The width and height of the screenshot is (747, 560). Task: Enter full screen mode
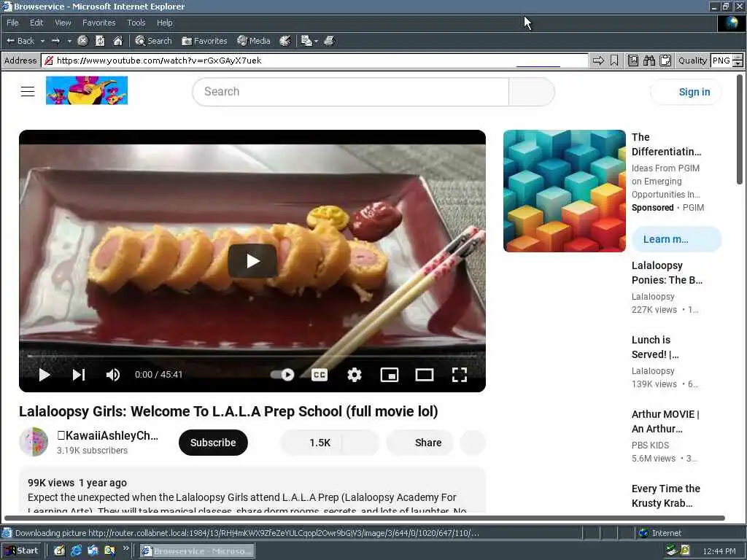click(460, 375)
